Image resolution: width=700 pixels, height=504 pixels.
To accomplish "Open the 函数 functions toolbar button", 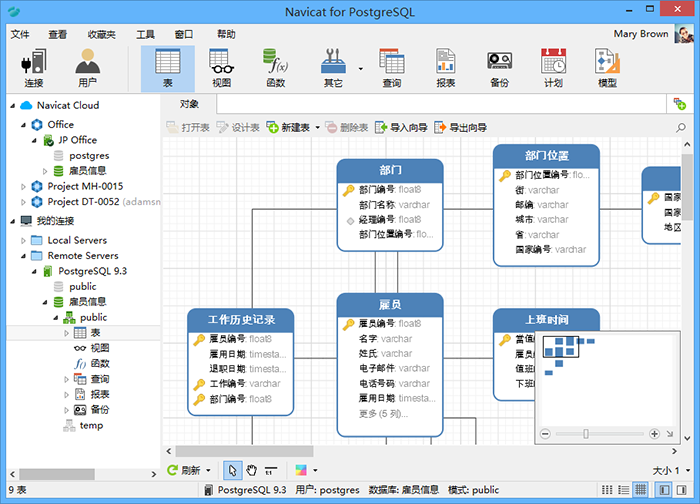I will pos(275,68).
